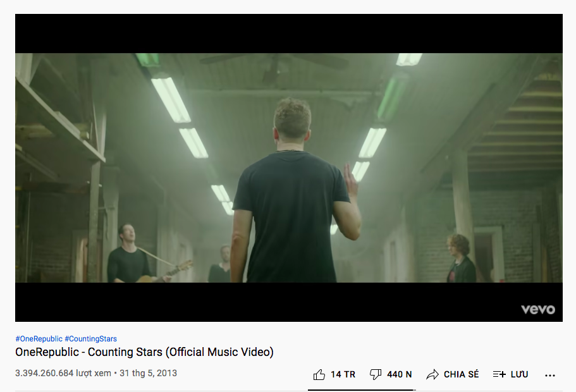Open the #OneRepublic hashtag link
The width and height of the screenshot is (576, 392).
(39, 339)
